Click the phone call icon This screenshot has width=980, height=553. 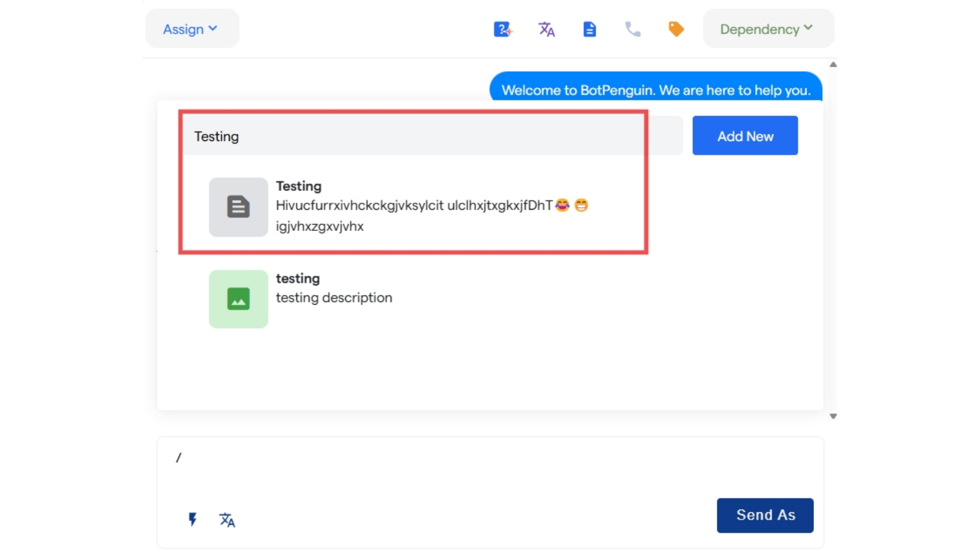tap(633, 29)
